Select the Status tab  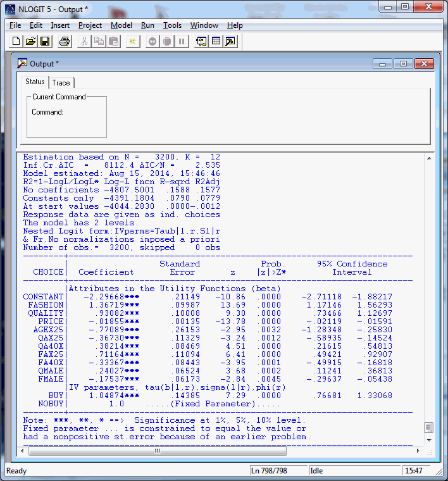(x=35, y=82)
